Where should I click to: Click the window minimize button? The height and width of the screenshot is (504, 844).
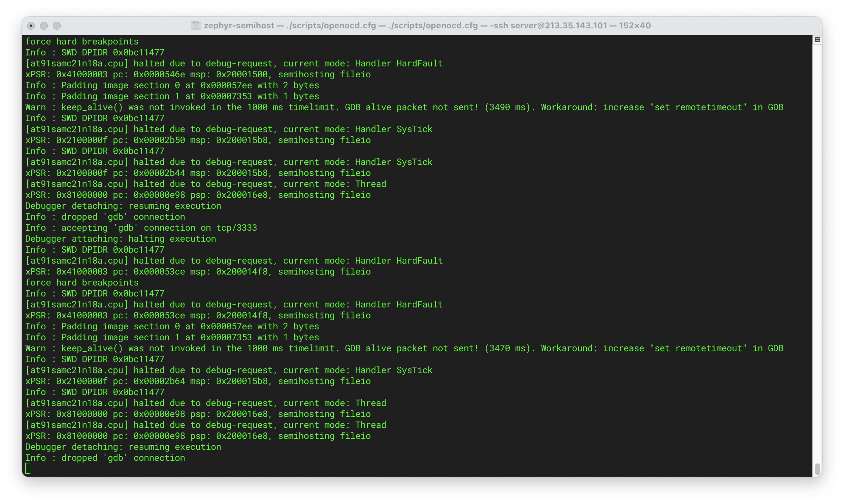click(x=44, y=26)
